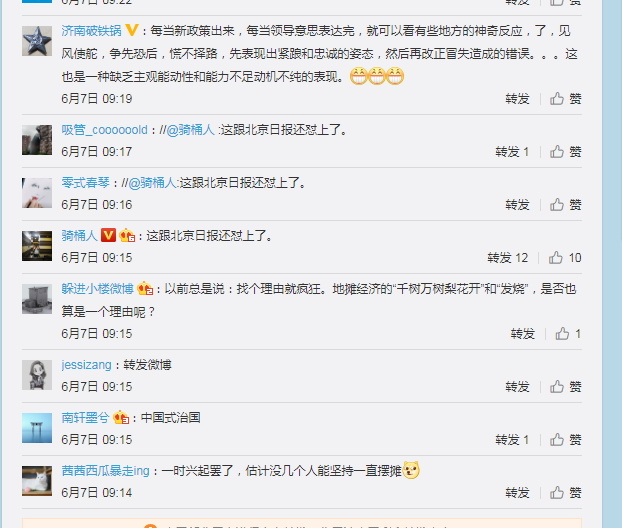The width and height of the screenshot is (622, 528).
Task: Like 躲进小楼微博's comment with 1 like
Action: pos(568,334)
